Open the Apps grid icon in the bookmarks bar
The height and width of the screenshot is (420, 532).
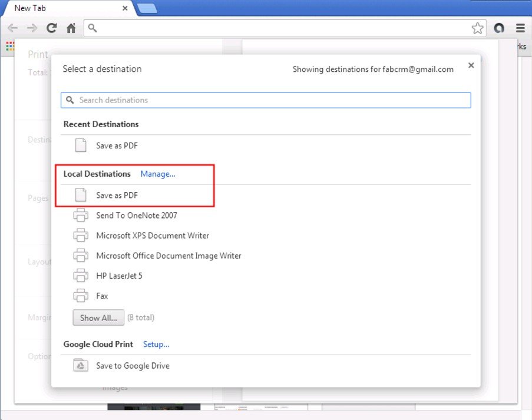(10, 46)
